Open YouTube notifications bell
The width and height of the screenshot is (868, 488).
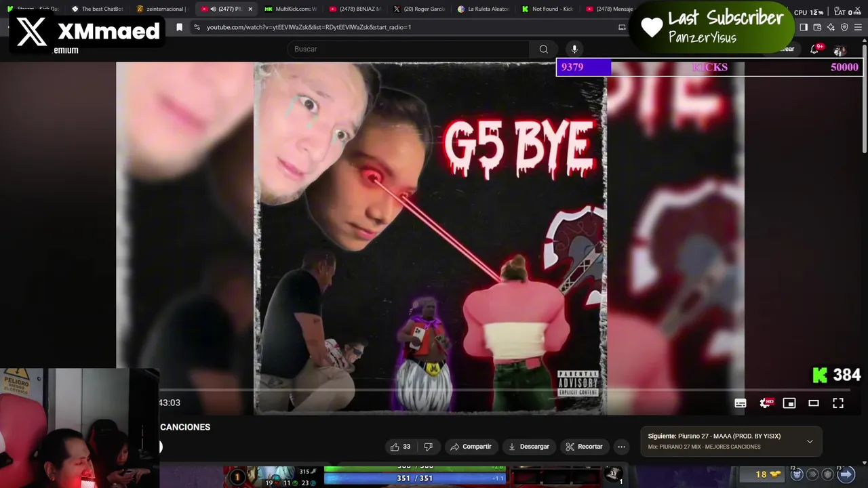814,49
